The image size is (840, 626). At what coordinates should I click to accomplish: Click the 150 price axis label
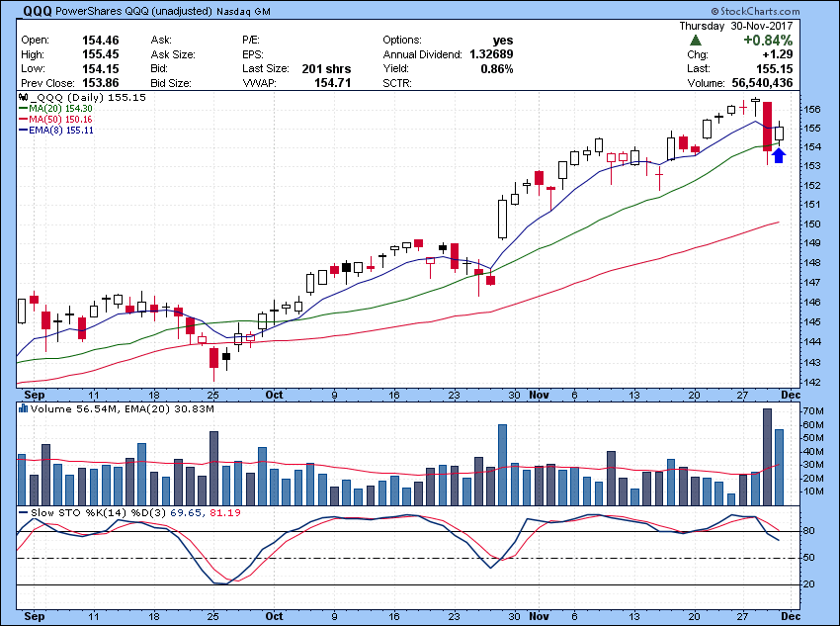[812, 224]
